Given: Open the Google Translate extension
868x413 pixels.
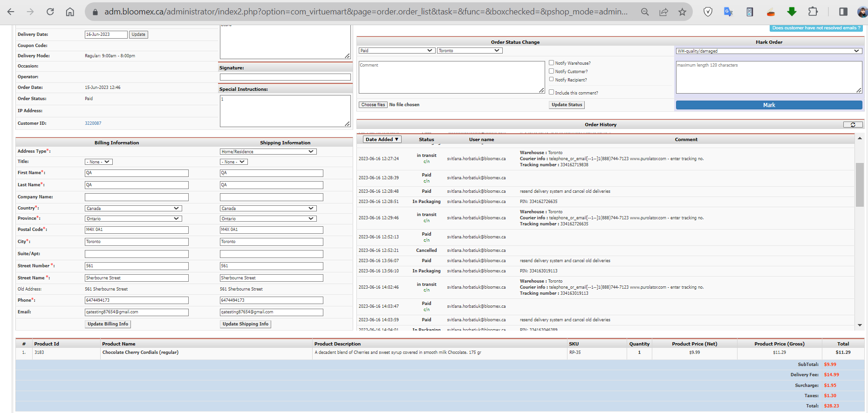Looking at the screenshot, I should point(728,12).
